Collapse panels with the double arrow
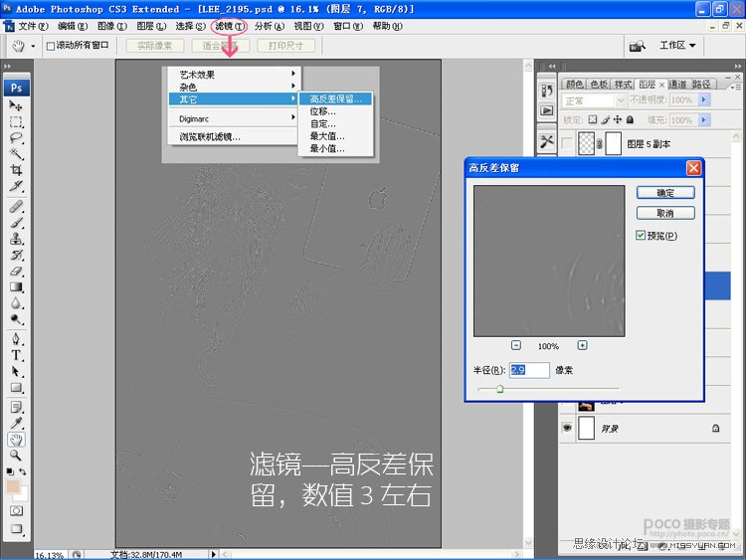746x560 pixels. [x=737, y=66]
